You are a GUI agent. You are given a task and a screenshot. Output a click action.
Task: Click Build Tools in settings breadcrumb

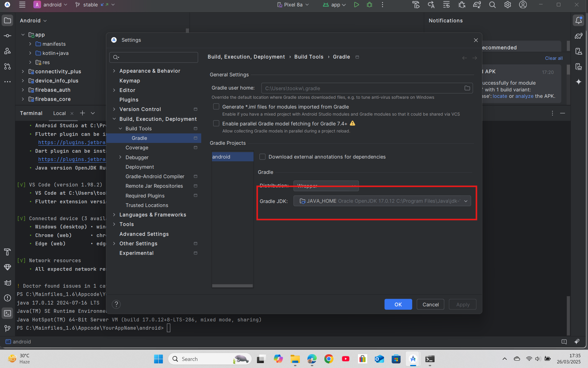click(309, 57)
